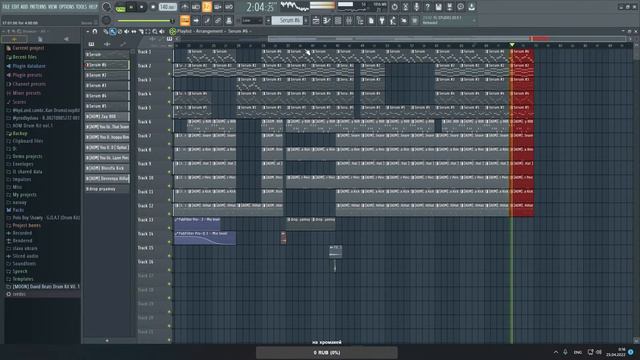Click the 2:04:25 time display
This screenshot has height=360, width=640.
pyautogui.click(x=260, y=7)
